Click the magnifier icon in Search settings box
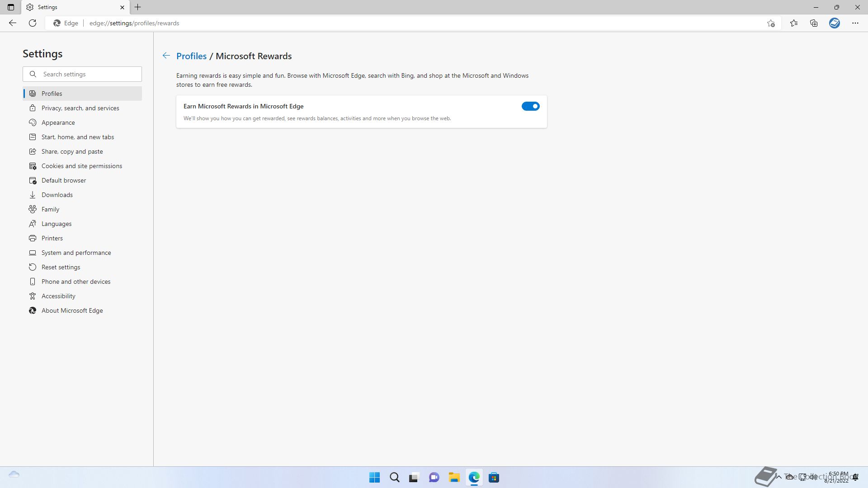 [33, 74]
